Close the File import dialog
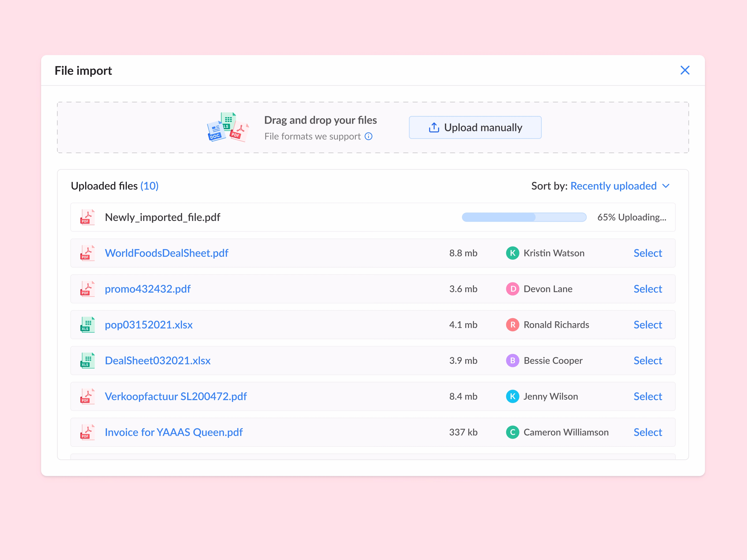 [x=684, y=70]
